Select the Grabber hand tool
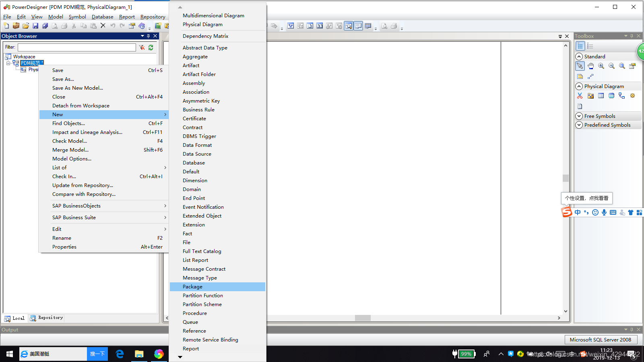644x362 pixels. tap(590, 66)
